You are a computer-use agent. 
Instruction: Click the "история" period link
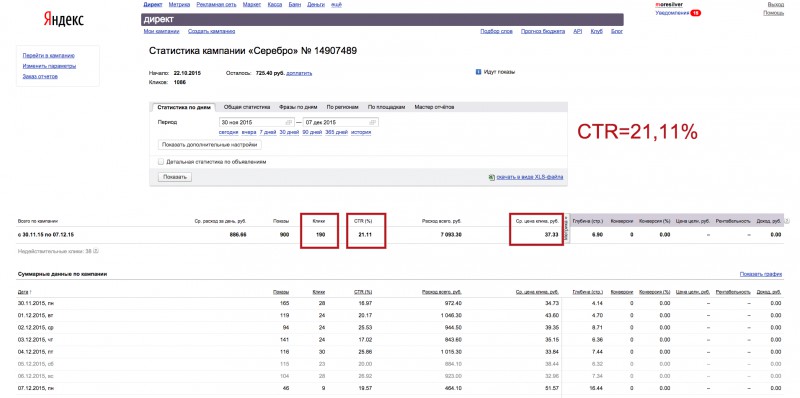361,132
